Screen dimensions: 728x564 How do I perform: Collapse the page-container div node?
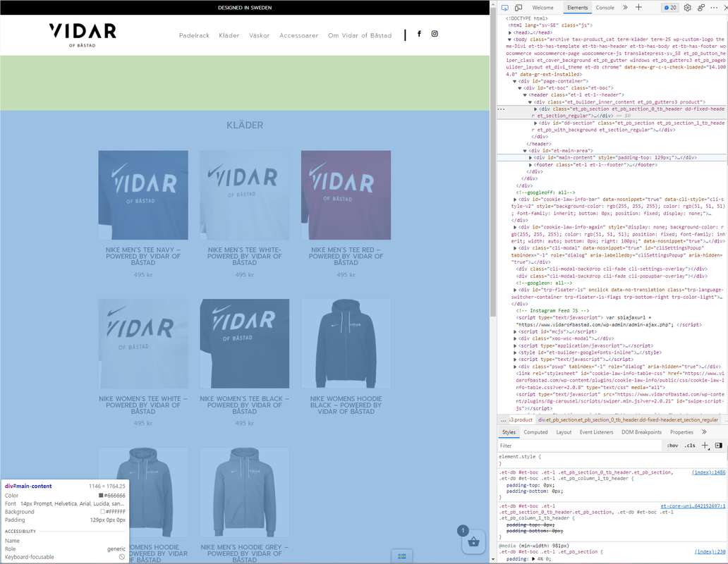515,81
